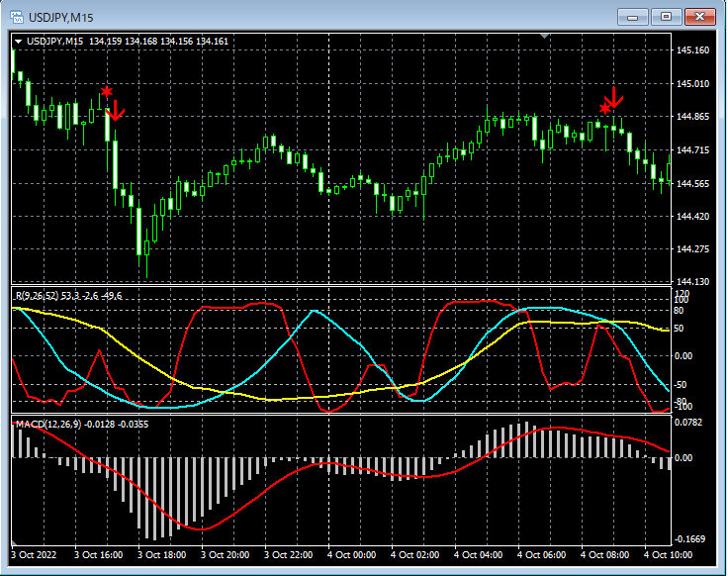This screenshot has height=576, width=728.
Task: Click the 3 Oct 16:00 time label
Action: 99,554
